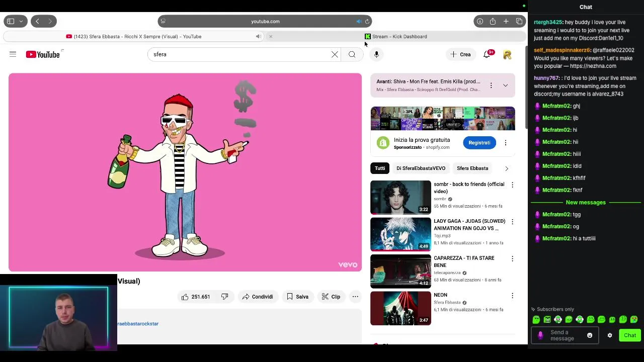The width and height of the screenshot is (644, 362).
Task: Open options for the NEON video
Action: tap(512, 296)
